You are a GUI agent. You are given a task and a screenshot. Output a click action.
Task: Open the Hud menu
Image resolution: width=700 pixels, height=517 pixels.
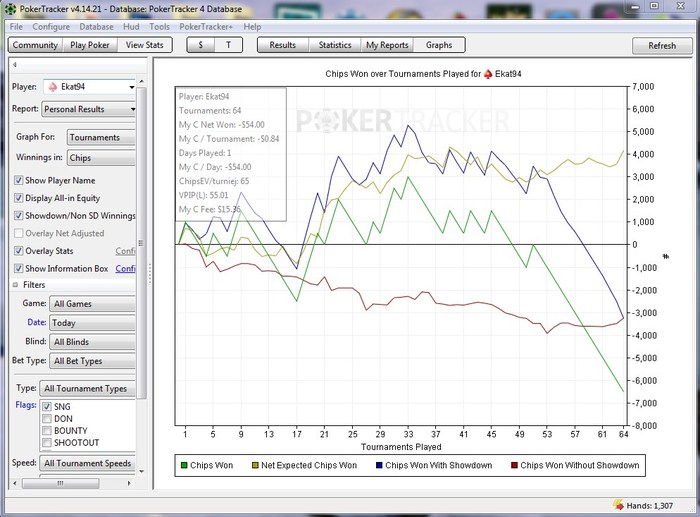pos(131,27)
